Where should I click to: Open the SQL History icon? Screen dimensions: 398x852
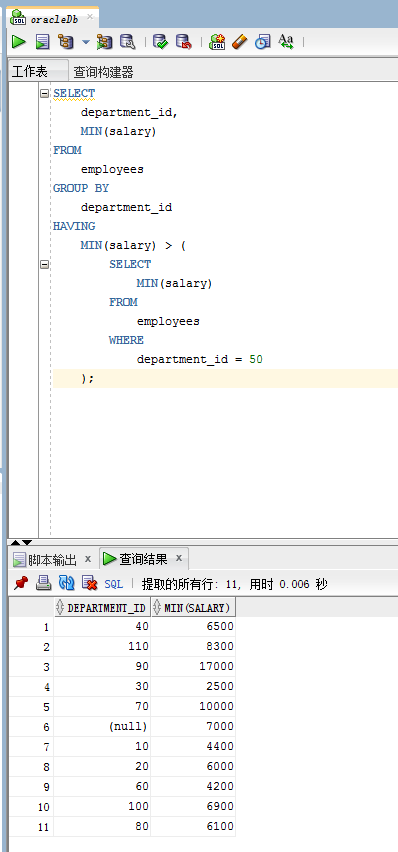click(x=263, y=42)
